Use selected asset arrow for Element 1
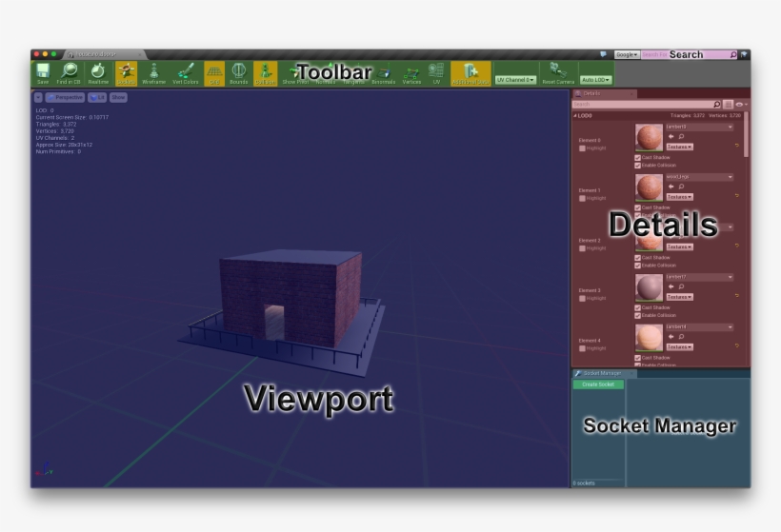The height and width of the screenshot is (532, 781). [x=671, y=187]
